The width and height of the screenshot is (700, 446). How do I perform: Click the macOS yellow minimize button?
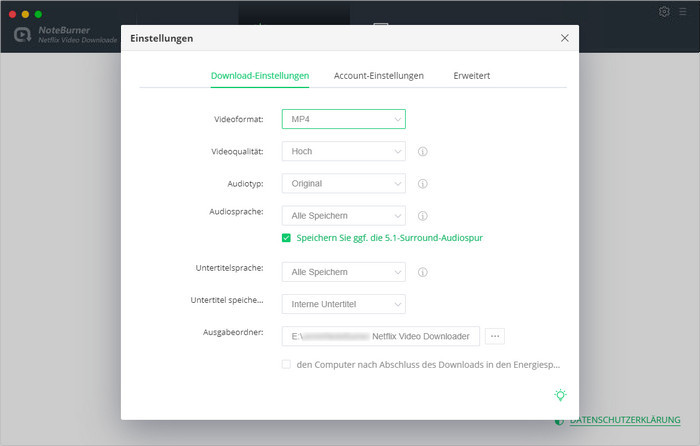[x=25, y=14]
